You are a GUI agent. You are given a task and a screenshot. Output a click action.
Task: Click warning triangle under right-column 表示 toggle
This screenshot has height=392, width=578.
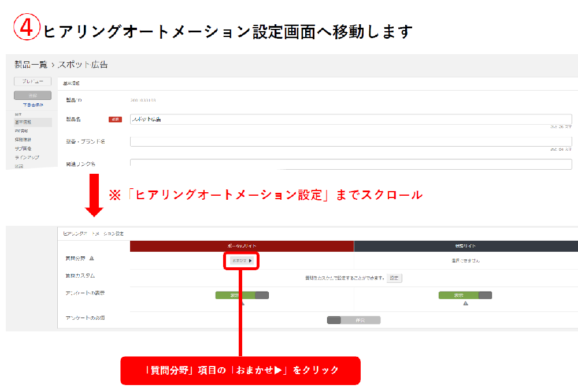click(465, 303)
